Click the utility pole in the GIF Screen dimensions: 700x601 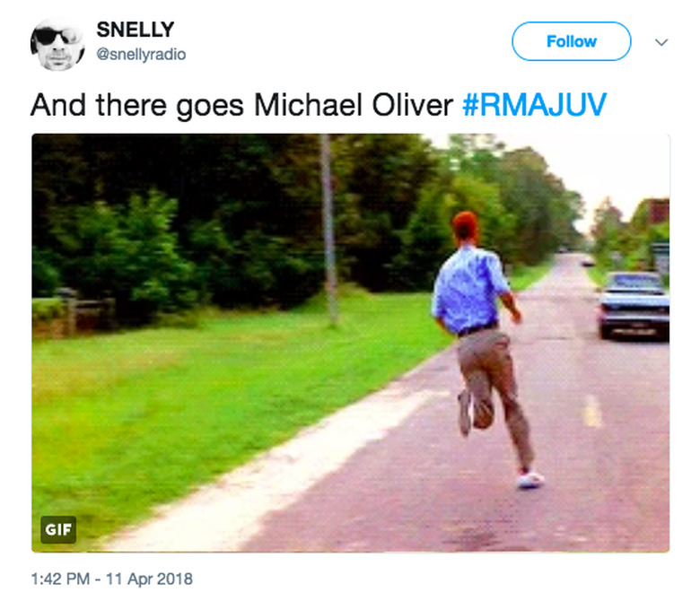(329, 230)
